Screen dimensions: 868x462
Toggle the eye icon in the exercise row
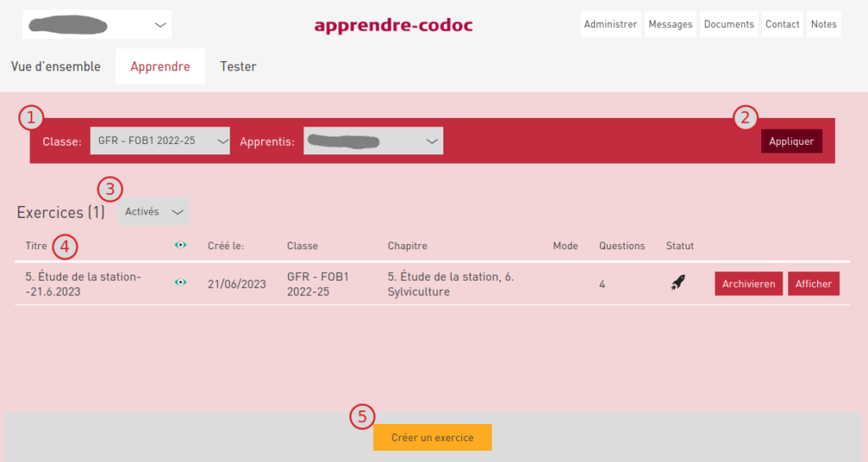coord(181,283)
